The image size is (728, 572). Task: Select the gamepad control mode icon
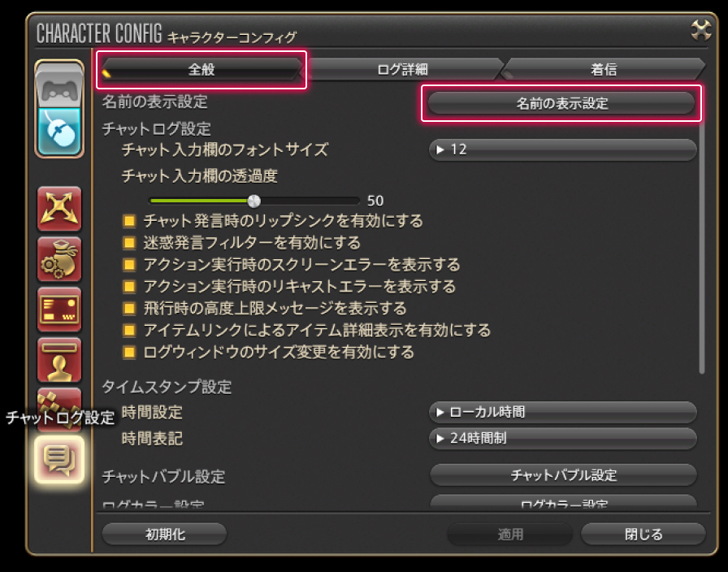[59, 85]
